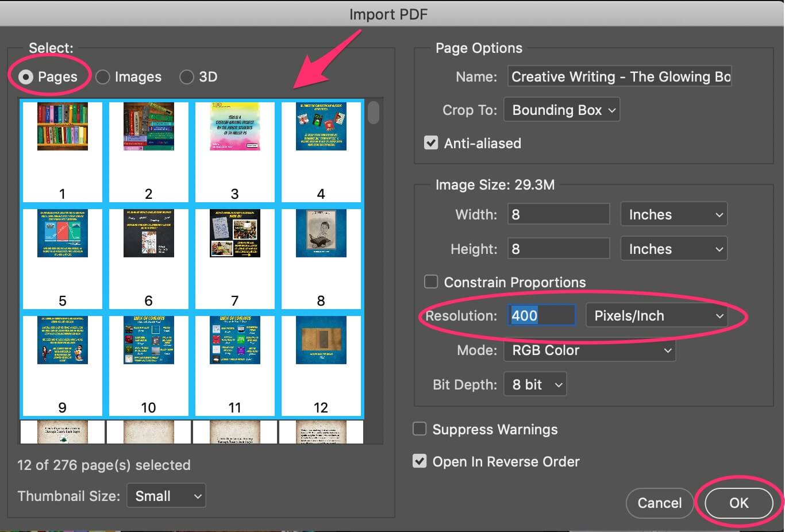Disable Open In Reverse Order
Screen dimensions: 785x532
(x=420, y=461)
